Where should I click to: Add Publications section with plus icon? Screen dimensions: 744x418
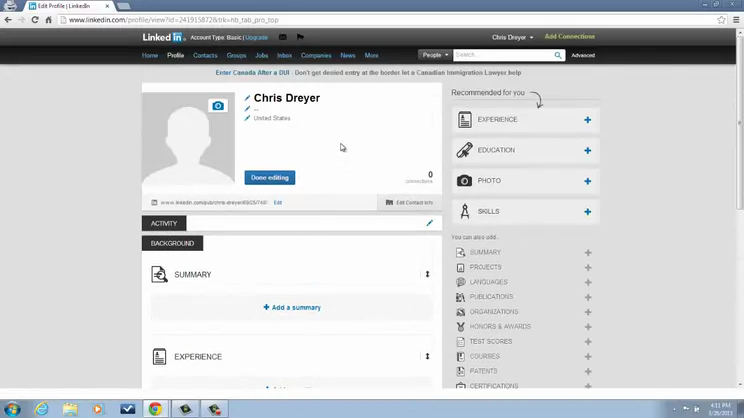[588, 297]
